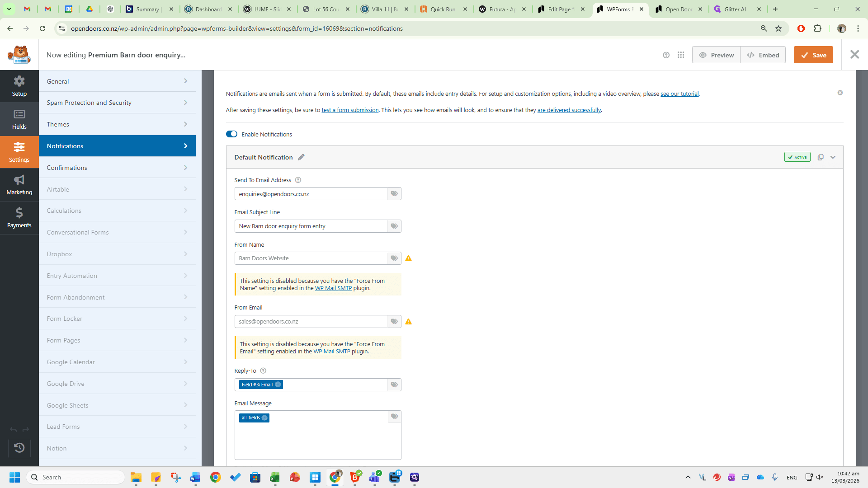Click the Save button
Screen dimensions: 868x488
[813, 55]
